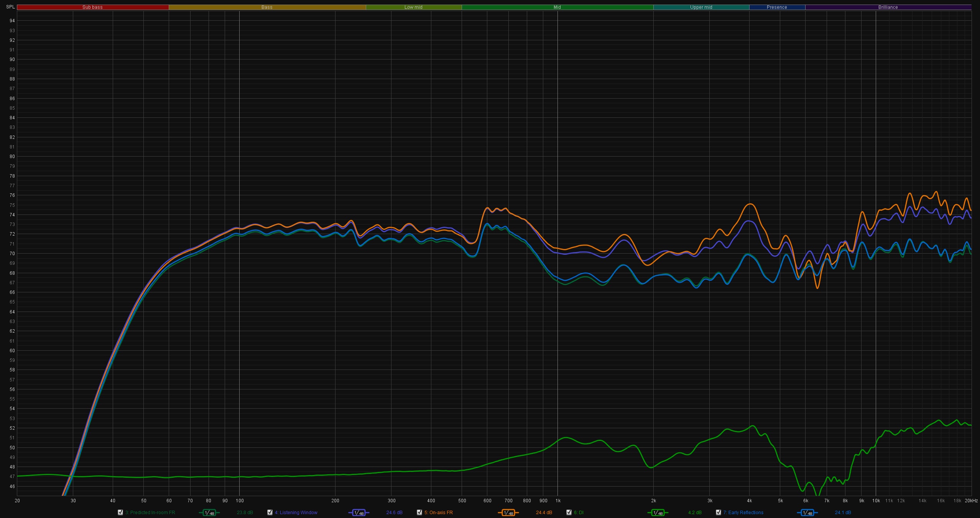Click the Mid frequency band header
This screenshot has height=518, width=980.
(557, 7)
